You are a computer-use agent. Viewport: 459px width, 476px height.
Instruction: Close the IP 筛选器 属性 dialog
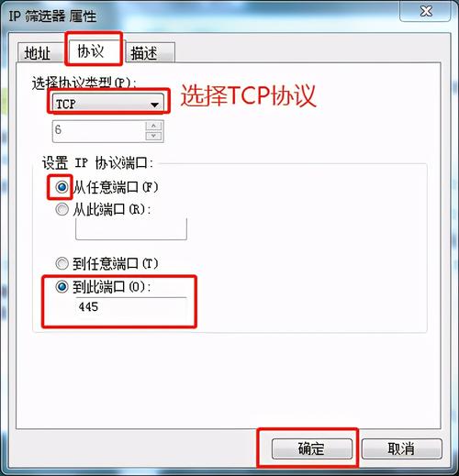coord(426,12)
